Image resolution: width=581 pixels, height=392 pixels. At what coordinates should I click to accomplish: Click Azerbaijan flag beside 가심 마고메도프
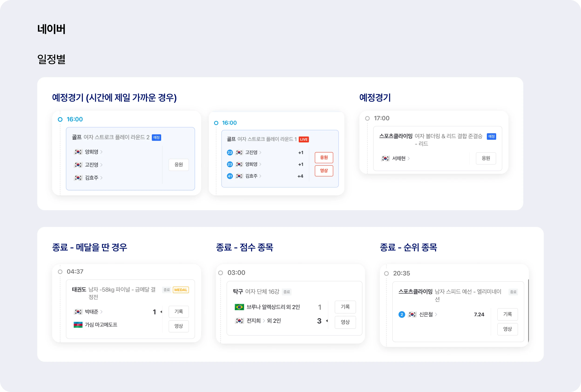(78, 325)
